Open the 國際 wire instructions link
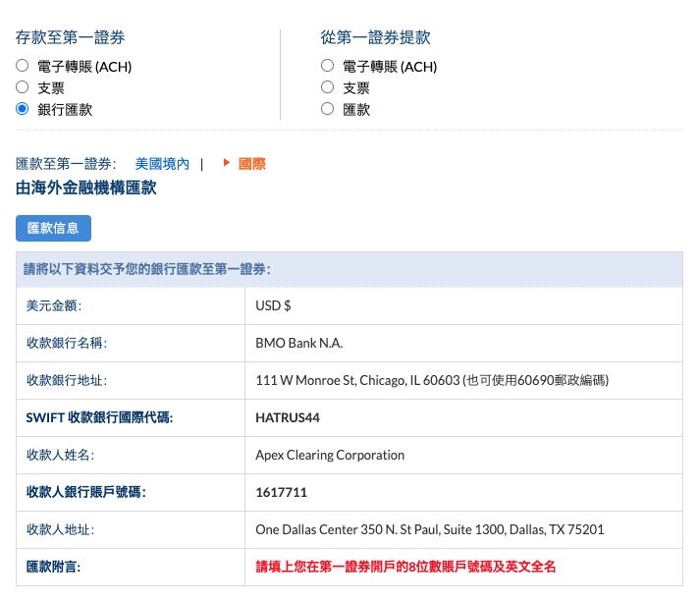 pos(251,164)
